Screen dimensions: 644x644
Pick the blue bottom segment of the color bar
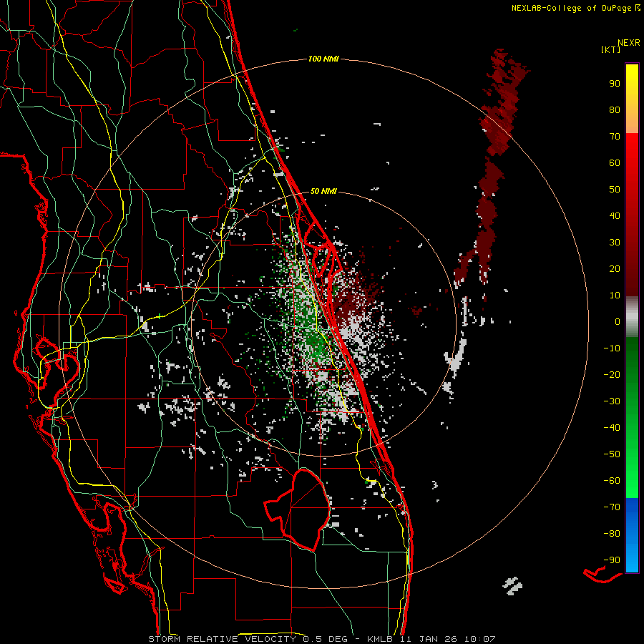click(x=632, y=535)
